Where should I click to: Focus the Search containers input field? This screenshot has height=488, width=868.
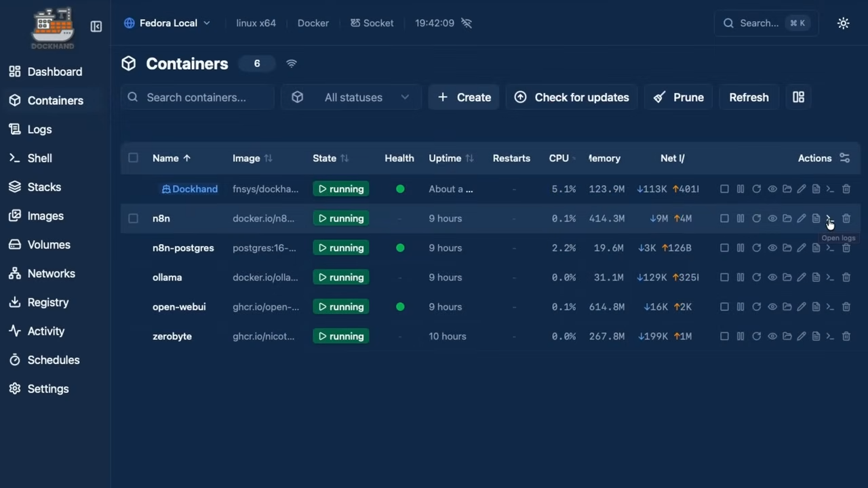click(203, 98)
